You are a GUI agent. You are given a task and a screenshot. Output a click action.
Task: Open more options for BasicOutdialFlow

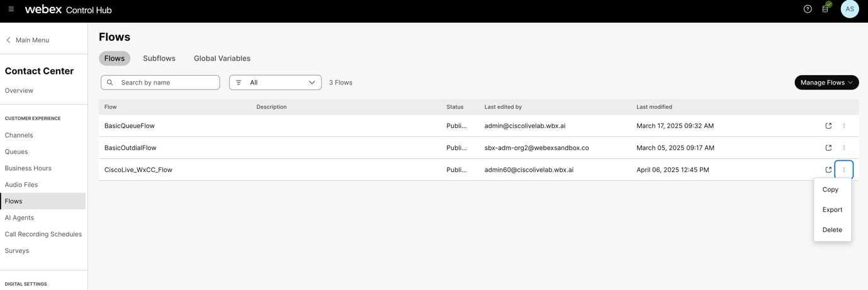coord(844,148)
